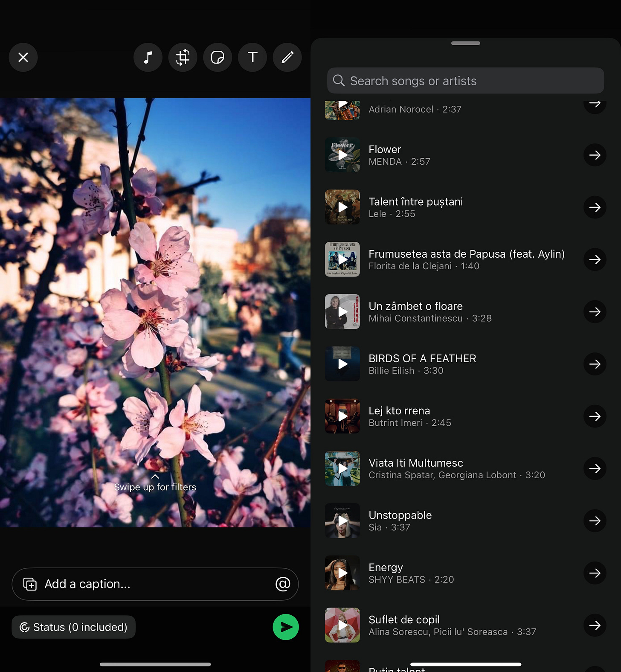Tap the mention @ icon in caption
Screen dimensions: 621x672
pyautogui.click(x=283, y=584)
